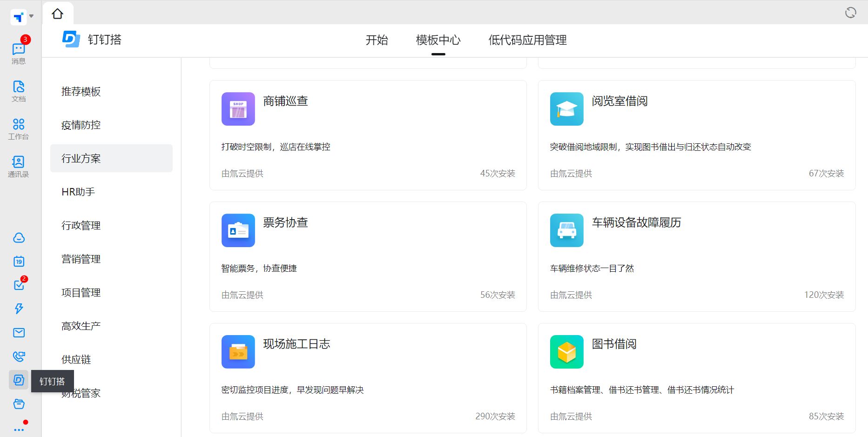Select 推荐模板 category

click(x=111, y=92)
